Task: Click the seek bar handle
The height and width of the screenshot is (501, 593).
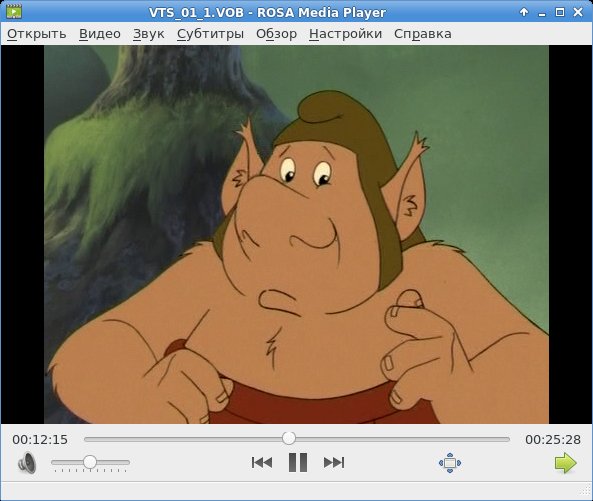Action: point(289,439)
